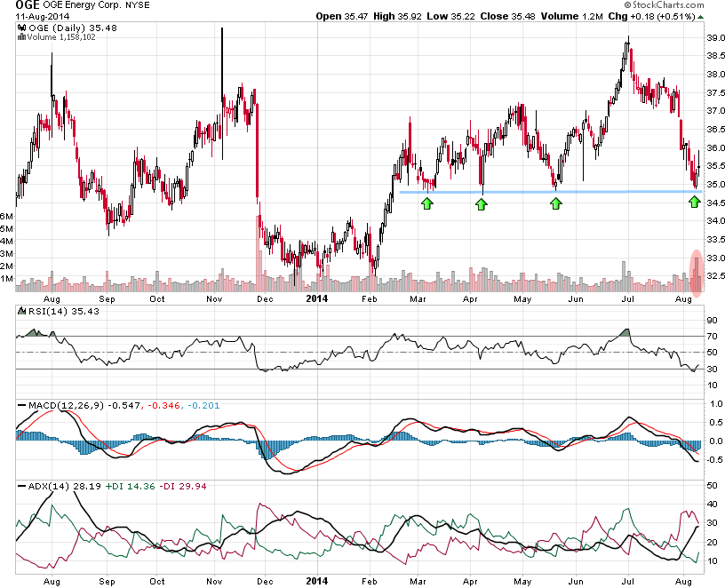The image size is (725, 588).
Task: Click the 6M volume axis label
Action: pos(6,216)
